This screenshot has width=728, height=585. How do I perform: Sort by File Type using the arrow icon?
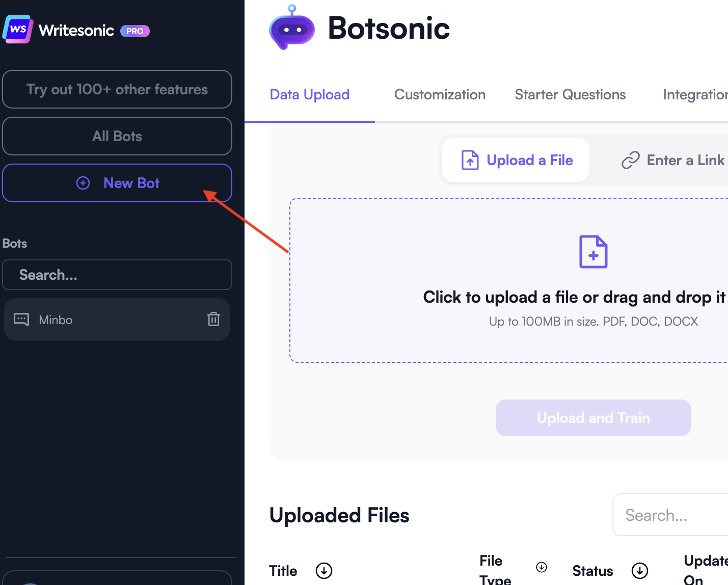pos(542,567)
